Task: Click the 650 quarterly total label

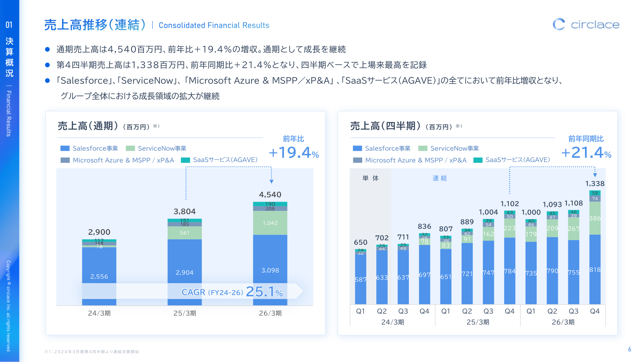Action: [361, 242]
